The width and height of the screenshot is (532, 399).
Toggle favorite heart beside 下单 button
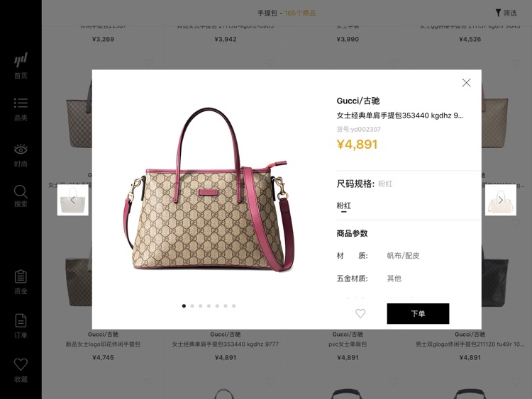point(360,313)
